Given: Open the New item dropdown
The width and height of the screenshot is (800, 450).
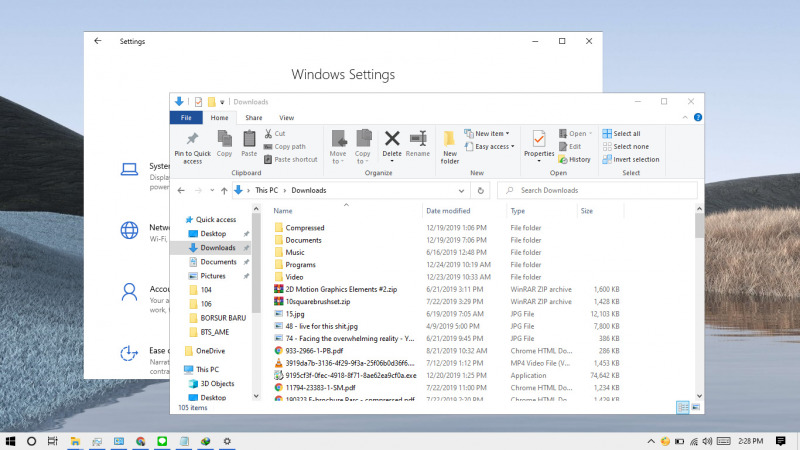Looking at the screenshot, I should [487, 134].
